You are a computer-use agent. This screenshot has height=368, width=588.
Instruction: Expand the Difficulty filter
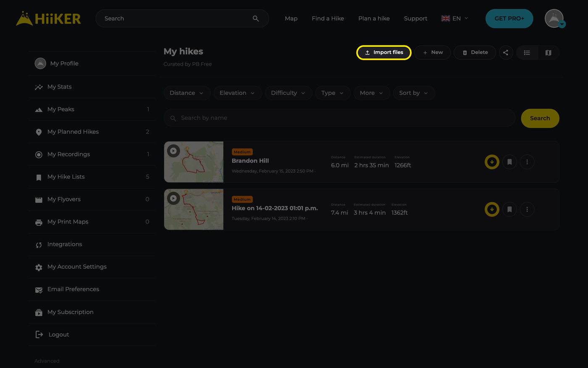pos(288,93)
